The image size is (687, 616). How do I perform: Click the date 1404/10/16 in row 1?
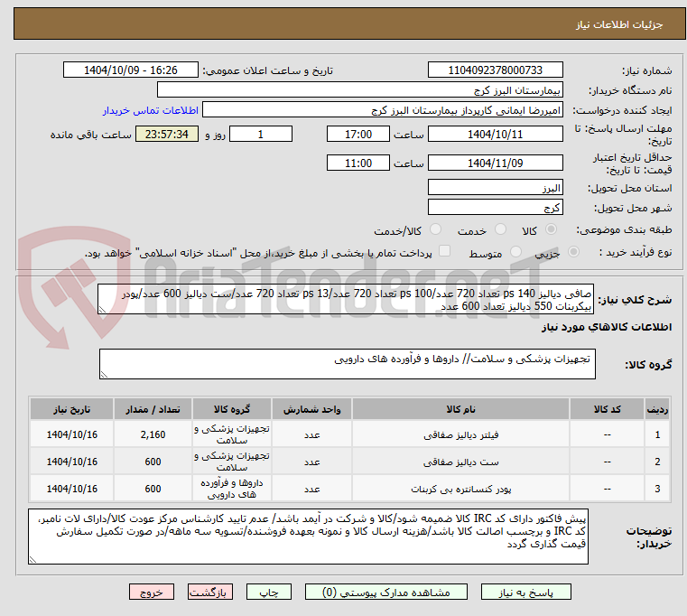72,434
